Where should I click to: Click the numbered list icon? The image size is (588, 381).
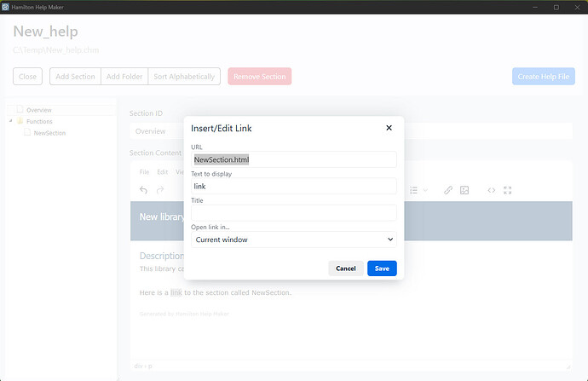[x=413, y=190]
